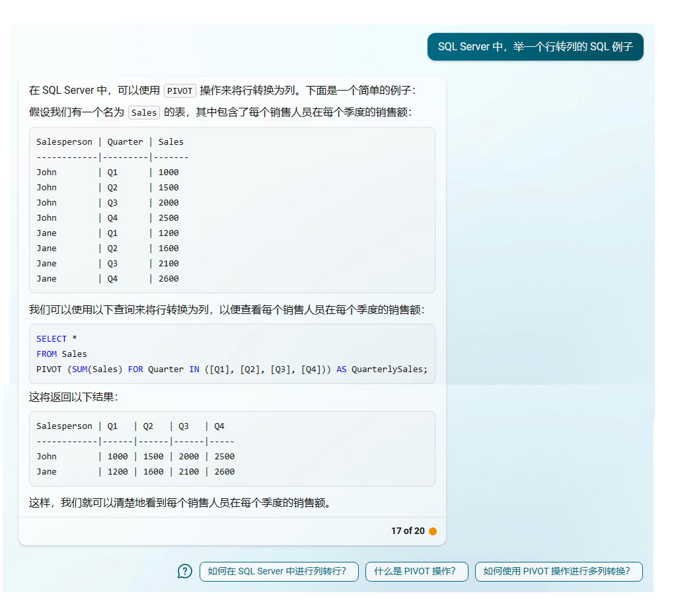Click the closing sentence starting '这样,我们就可以'
Screen dimensions: 676x616
(180, 502)
